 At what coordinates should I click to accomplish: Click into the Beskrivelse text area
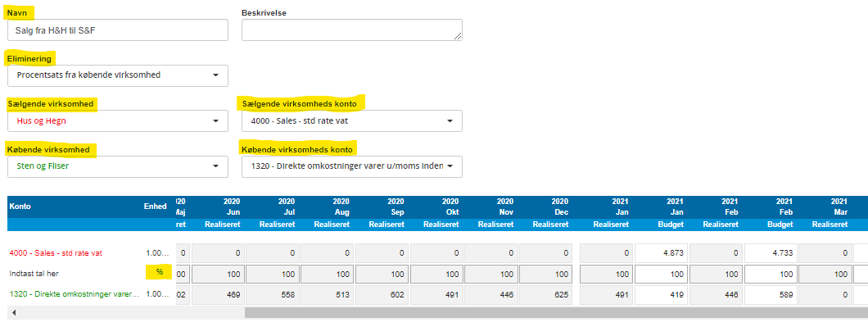351,30
